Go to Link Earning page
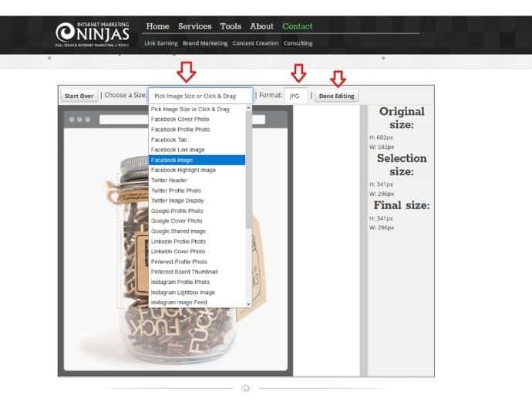 (x=161, y=43)
